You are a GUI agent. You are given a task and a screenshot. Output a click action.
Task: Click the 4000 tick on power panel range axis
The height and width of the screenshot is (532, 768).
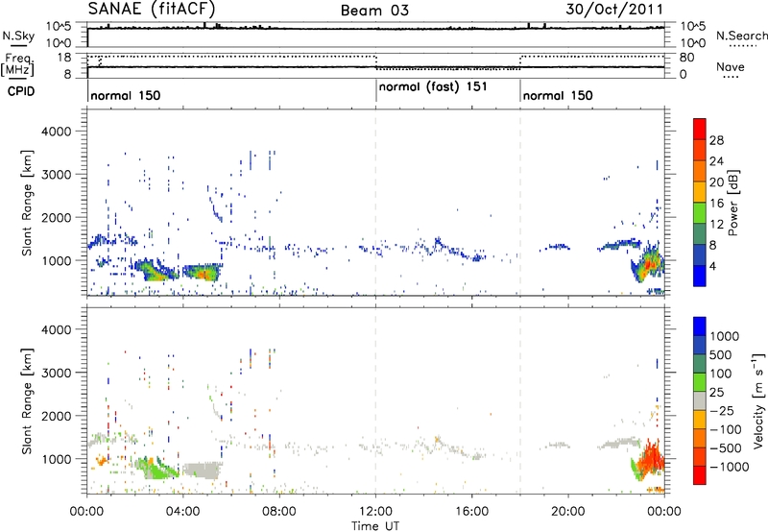click(x=56, y=132)
